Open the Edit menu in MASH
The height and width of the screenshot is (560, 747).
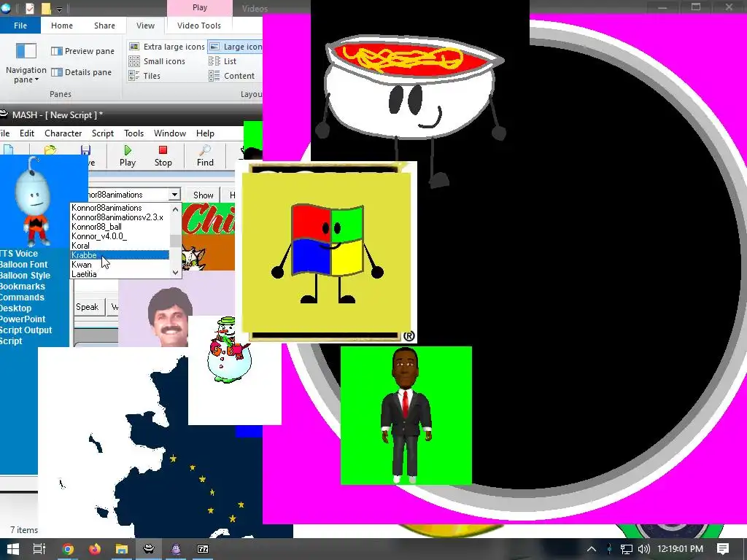click(x=27, y=133)
